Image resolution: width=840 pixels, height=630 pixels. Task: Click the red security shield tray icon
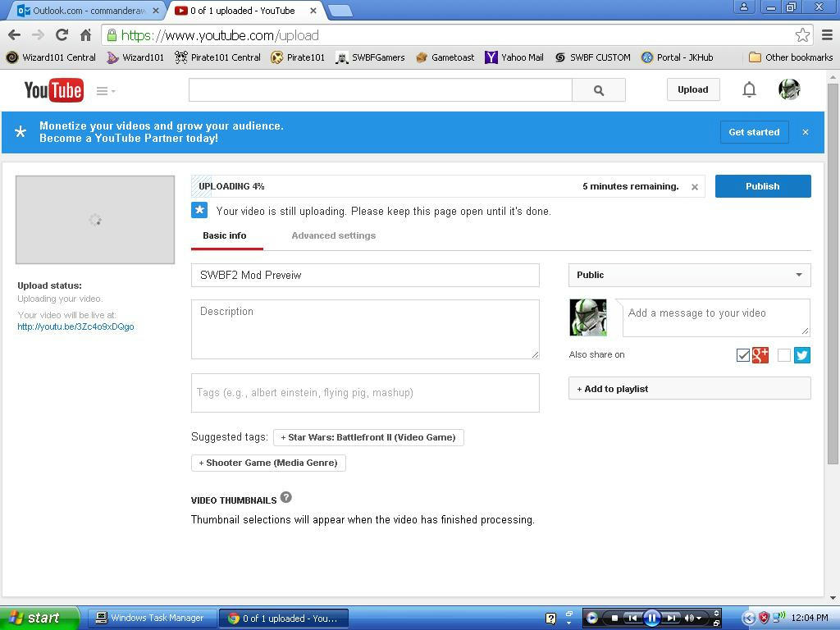(764, 619)
